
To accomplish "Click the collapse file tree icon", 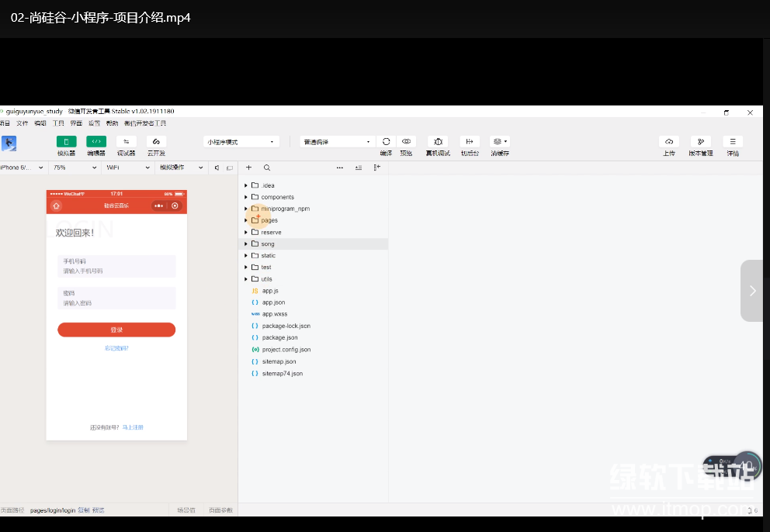I will [376, 168].
